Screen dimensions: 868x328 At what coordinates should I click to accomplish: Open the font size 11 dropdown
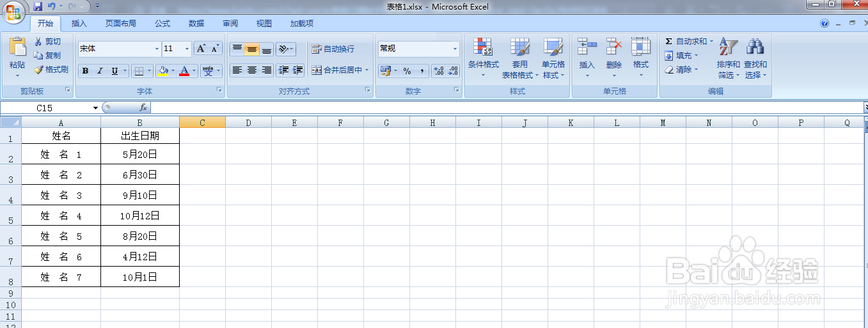click(187, 49)
